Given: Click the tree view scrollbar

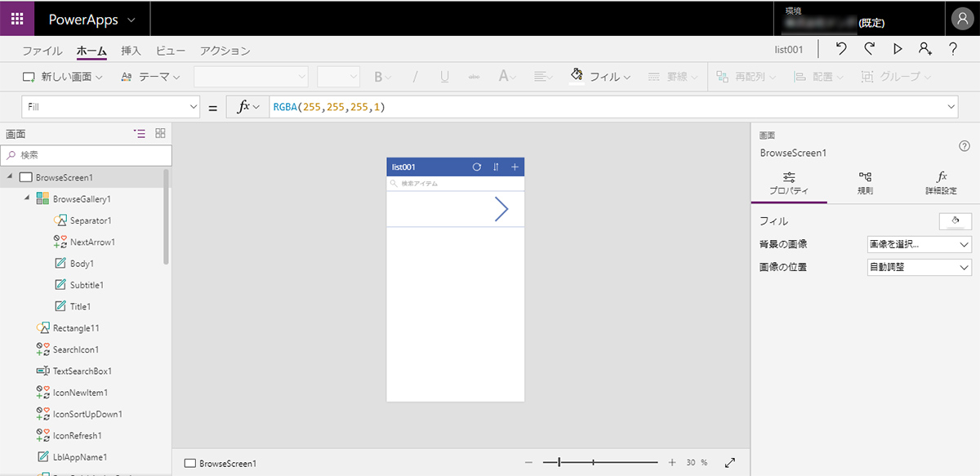Looking at the screenshot, I should coord(167,216).
